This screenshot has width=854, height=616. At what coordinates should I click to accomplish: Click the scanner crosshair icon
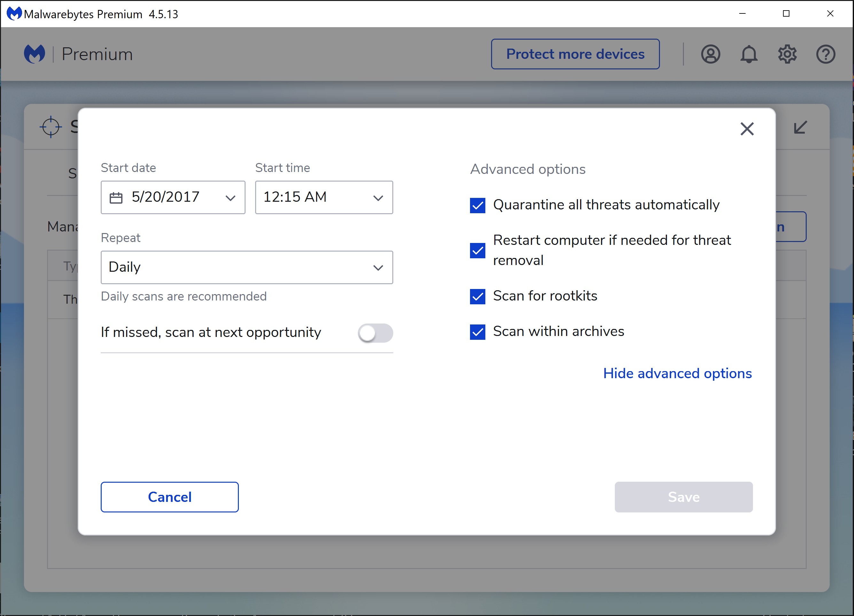pyautogui.click(x=51, y=127)
